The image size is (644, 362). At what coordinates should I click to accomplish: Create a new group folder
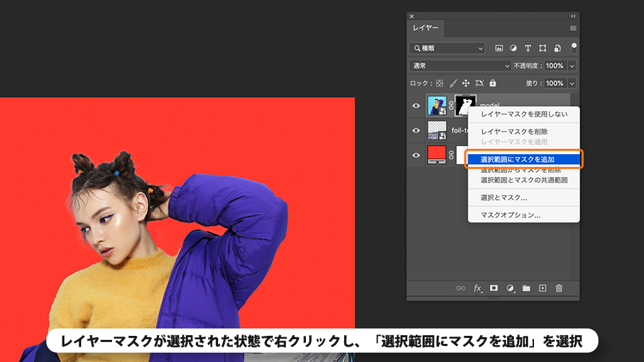[x=526, y=288]
